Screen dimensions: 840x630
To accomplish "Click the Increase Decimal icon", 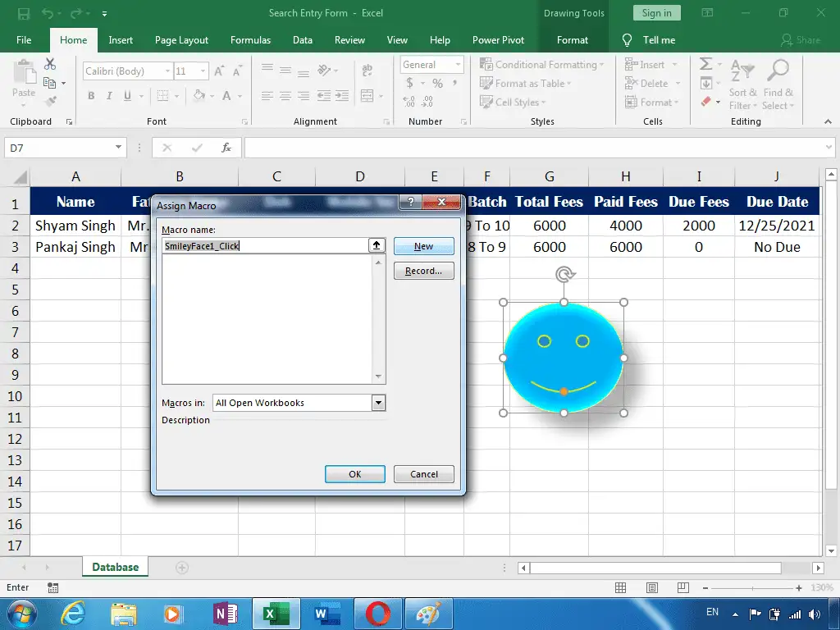I will (409, 101).
